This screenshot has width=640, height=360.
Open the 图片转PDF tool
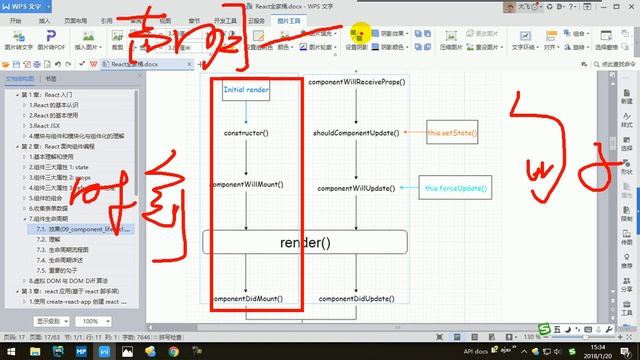[51, 41]
